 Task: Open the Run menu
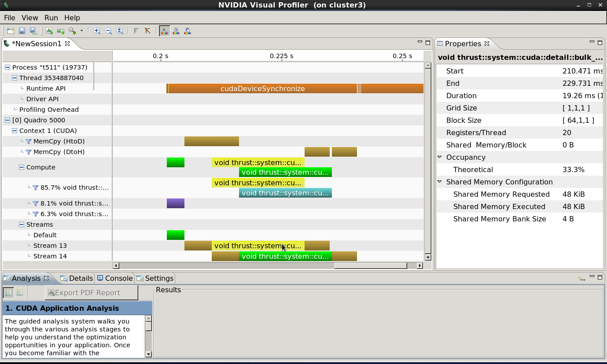[51, 18]
